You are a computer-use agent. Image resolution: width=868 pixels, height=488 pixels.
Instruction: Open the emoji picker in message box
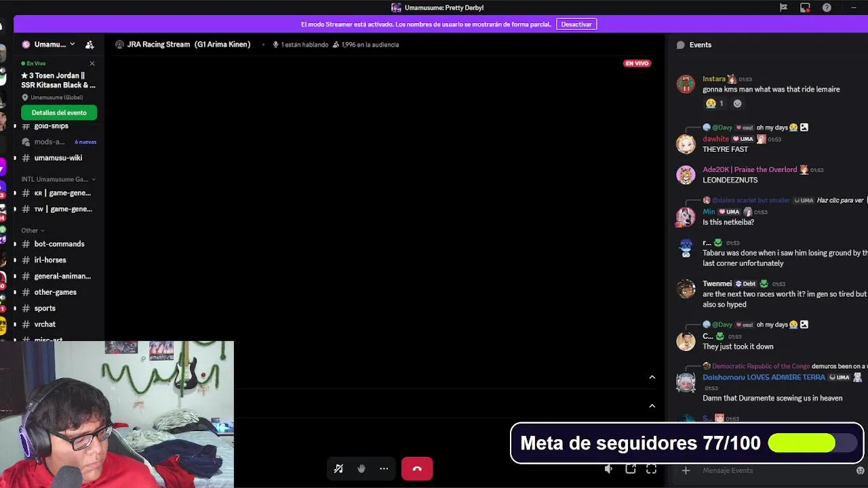[x=861, y=470]
